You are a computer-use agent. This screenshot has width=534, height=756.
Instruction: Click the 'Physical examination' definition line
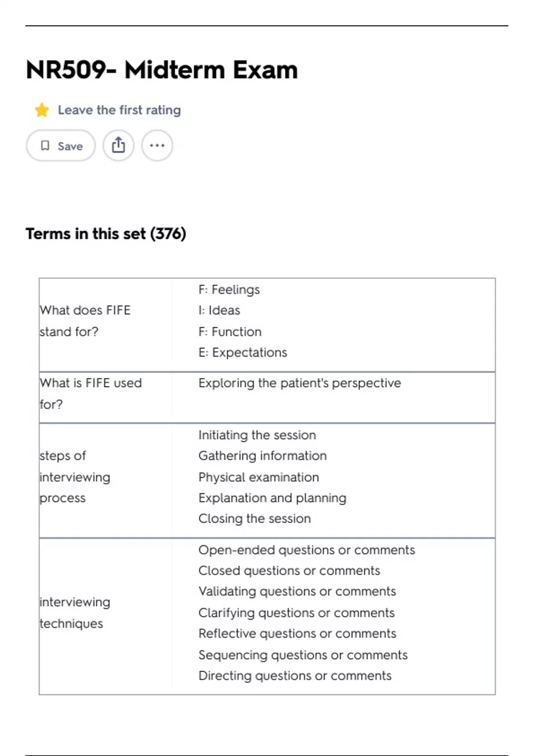tap(259, 477)
